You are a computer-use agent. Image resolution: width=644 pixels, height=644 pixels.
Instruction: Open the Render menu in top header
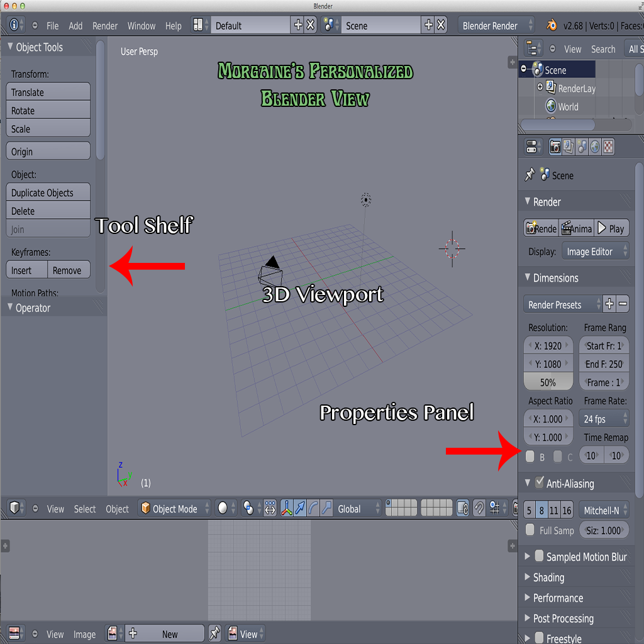coord(105,25)
